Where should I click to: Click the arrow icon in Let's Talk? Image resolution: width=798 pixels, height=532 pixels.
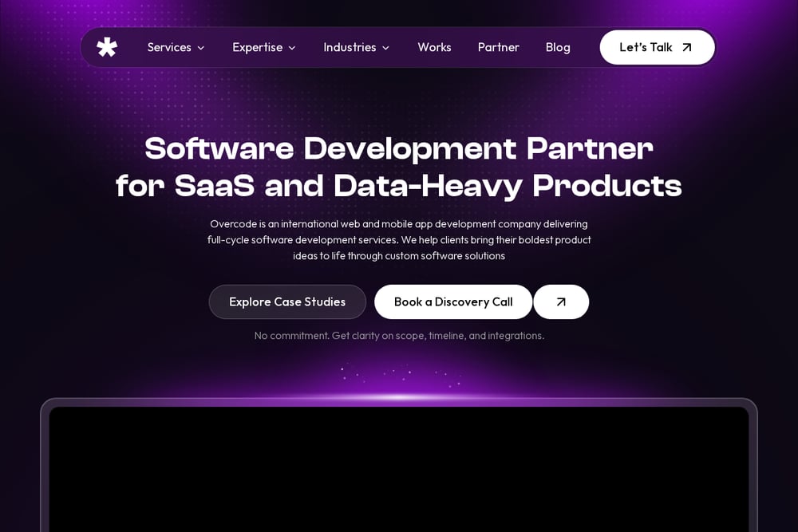coord(687,47)
